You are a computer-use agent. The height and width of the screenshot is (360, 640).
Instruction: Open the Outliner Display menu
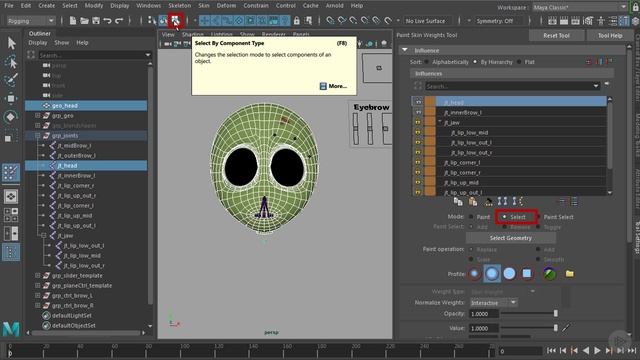38,42
